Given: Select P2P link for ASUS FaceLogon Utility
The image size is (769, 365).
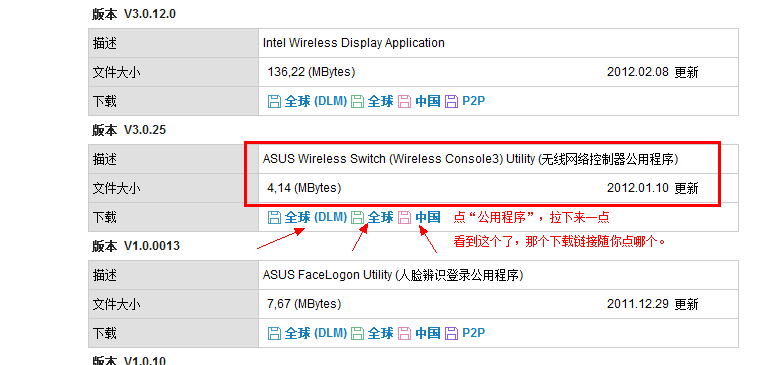Looking at the screenshot, I should point(473,334).
